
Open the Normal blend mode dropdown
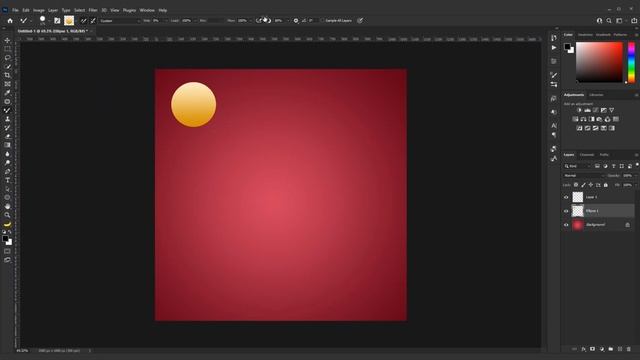(583, 176)
